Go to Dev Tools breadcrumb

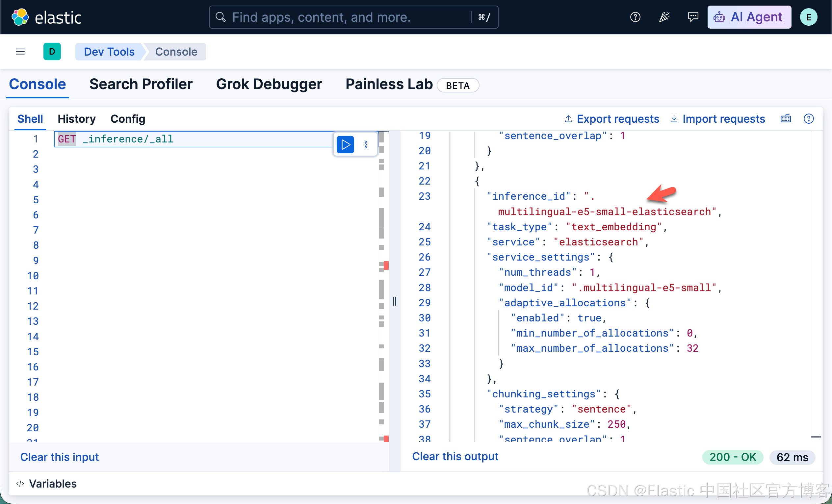(109, 52)
